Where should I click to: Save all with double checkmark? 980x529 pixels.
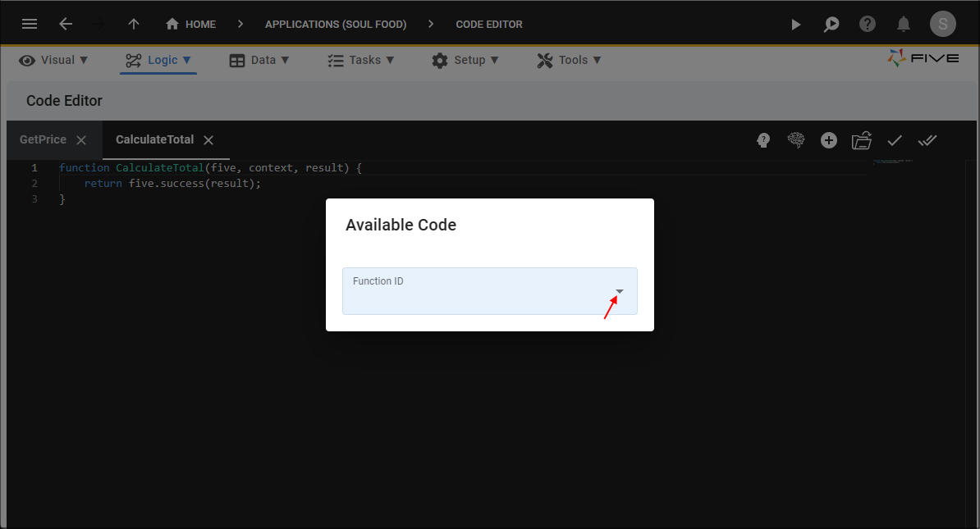927,140
